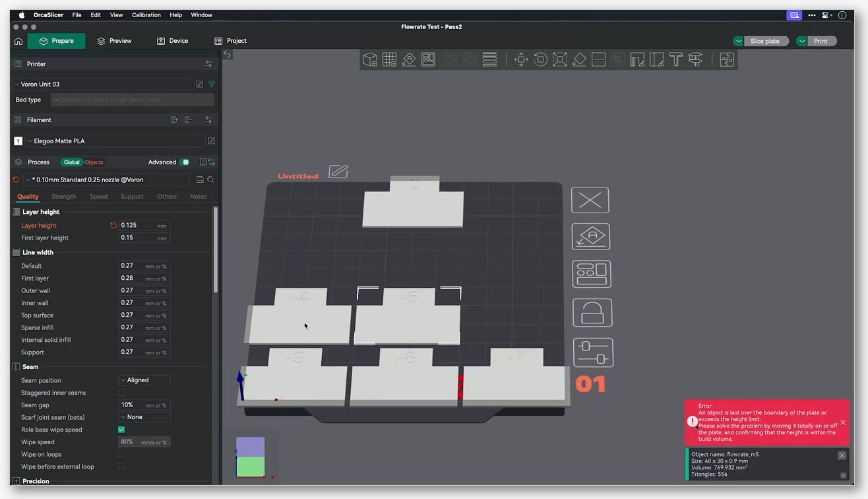Save the process preset with disk icon
Screen dimensions: 868x499
click(200, 180)
